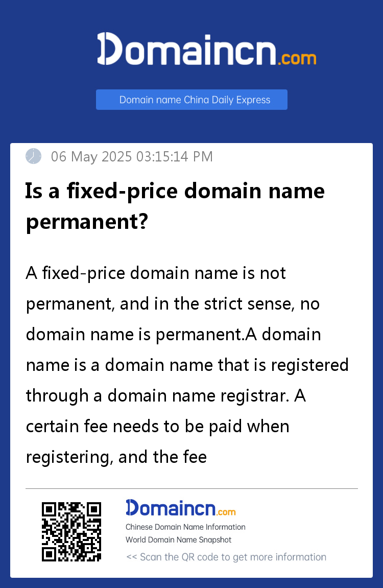Click the bottom-left QR code finder square
Viewport: 383px width, 588px height.
tap(49, 554)
